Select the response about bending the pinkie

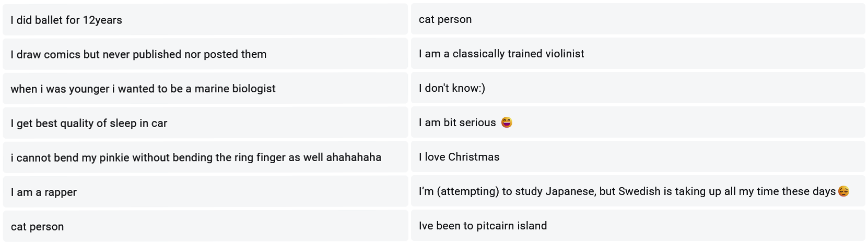point(196,157)
